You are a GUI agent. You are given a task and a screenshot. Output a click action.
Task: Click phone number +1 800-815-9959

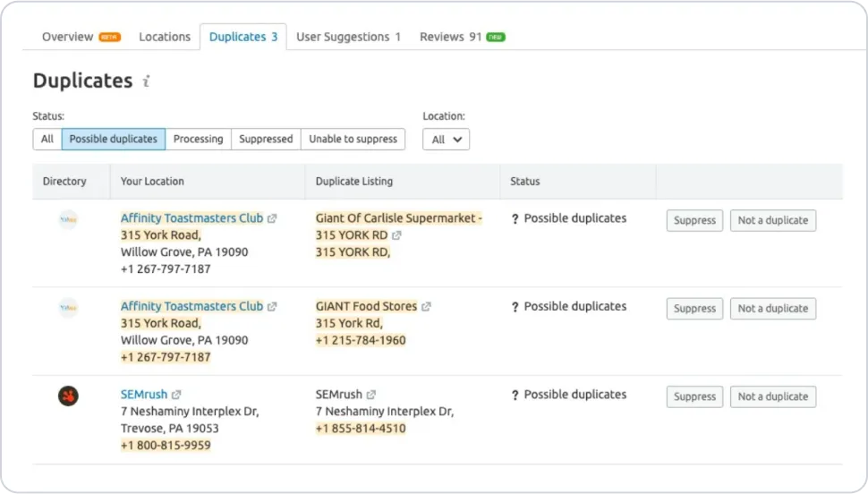166,446
